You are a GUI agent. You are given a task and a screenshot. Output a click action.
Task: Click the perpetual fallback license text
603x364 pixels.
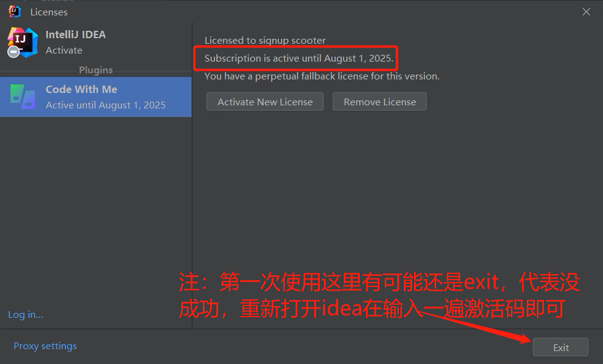(322, 76)
